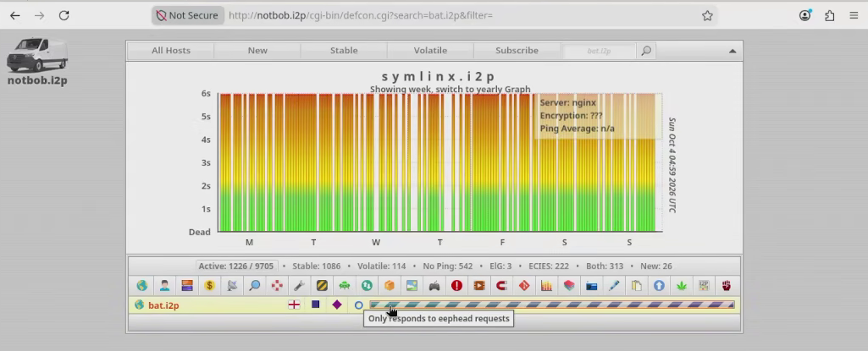868x351 pixels.
Task: Click the globe category filter icon
Action: 142,286
